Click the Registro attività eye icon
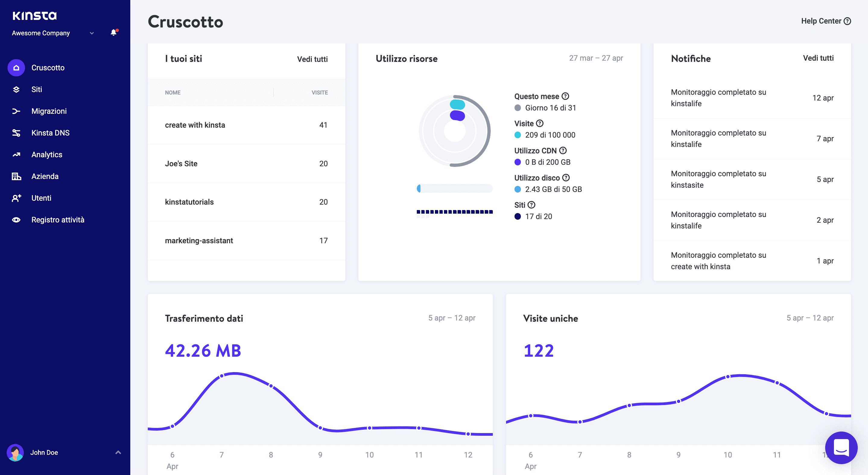The image size is (868, 475). pyautogui.click(x=16, y=220)
